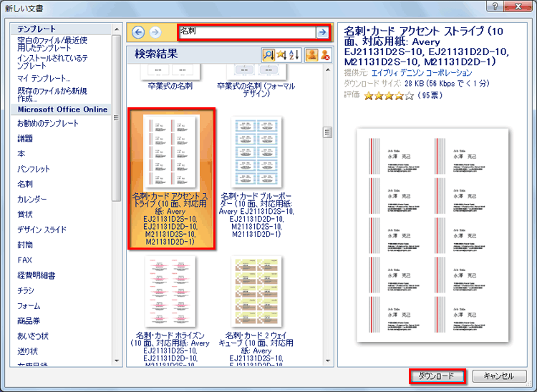Image resolution: width=537 pixels, height=392 pixels.
Task: Open the 商品券 template category
Action: [29, 321]
